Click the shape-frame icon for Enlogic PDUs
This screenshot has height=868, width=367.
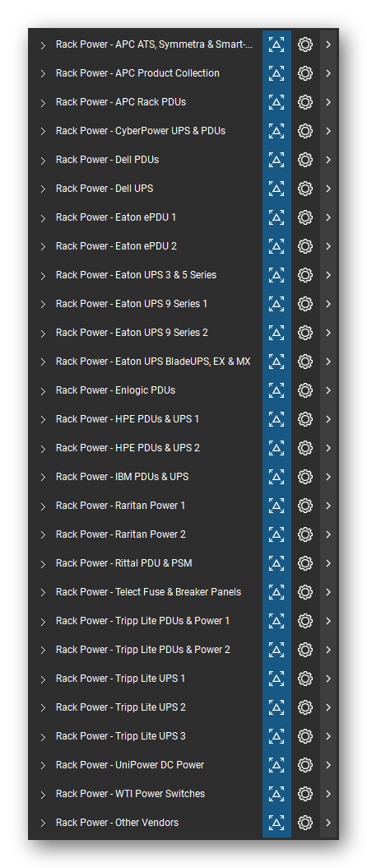click(276, 390)
